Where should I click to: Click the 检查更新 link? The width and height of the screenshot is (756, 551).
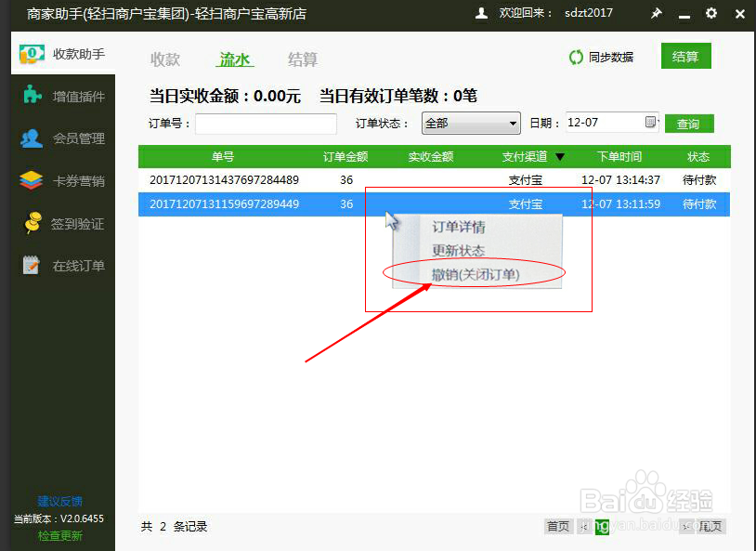click(x=59, y=535)
